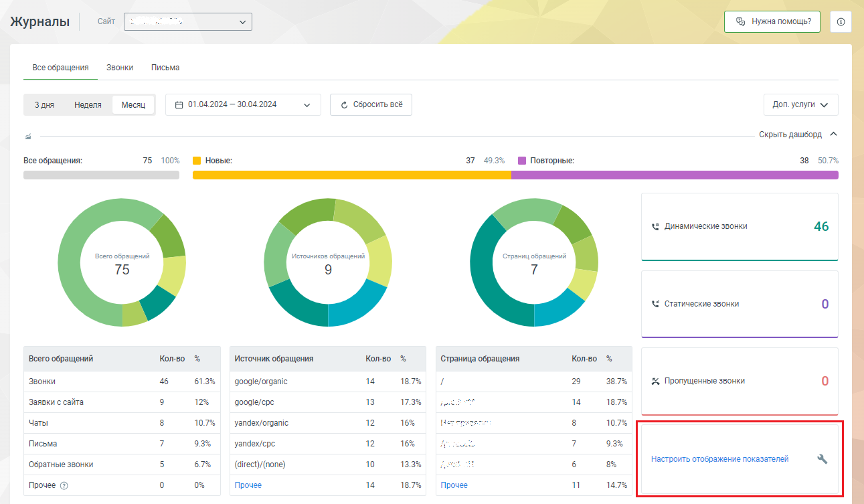
Task: Click Прочее link in sources table
Action: 248,485
